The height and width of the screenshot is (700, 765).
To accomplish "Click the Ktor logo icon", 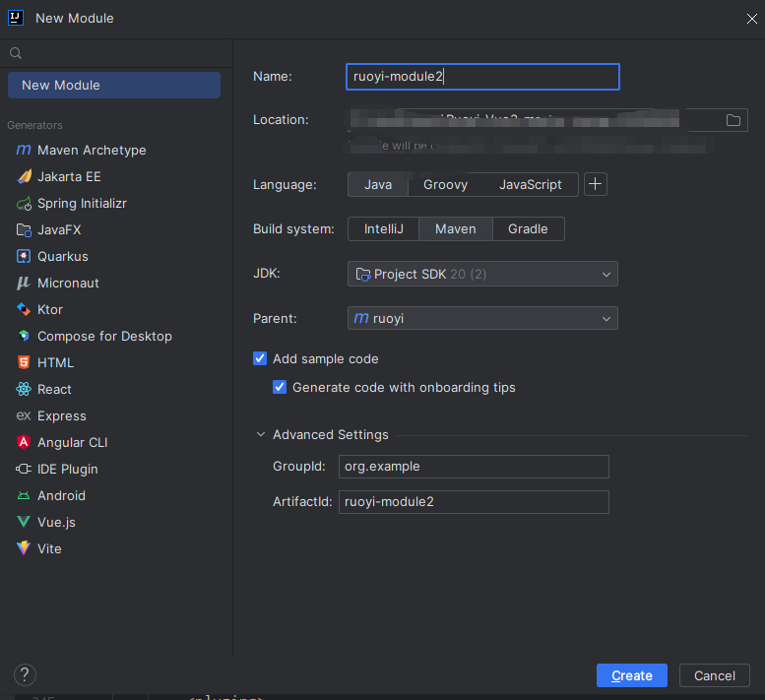I will [x=24, y=309].
